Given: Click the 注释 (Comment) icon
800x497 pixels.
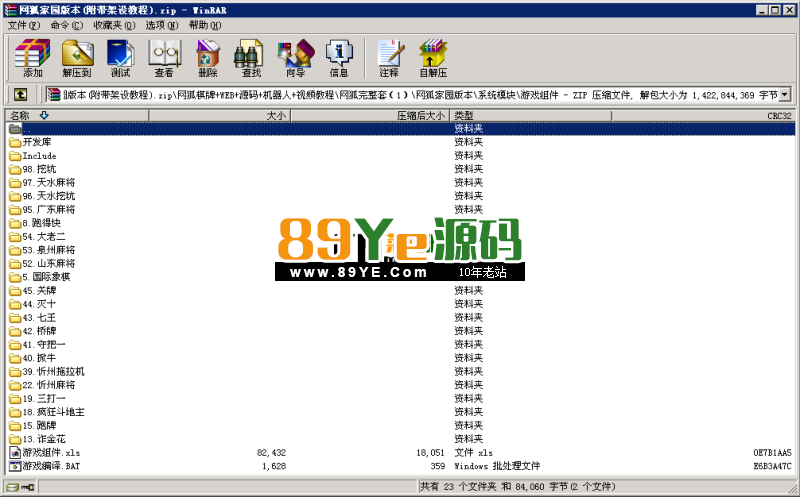Looking at the screenshot, I should [x=390, y=58].
